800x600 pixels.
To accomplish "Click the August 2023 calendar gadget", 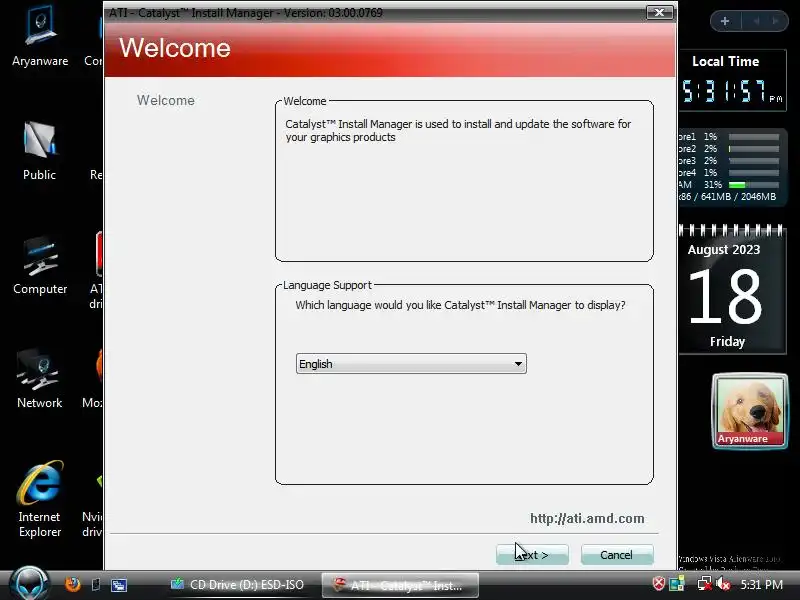I will [732, 290].
